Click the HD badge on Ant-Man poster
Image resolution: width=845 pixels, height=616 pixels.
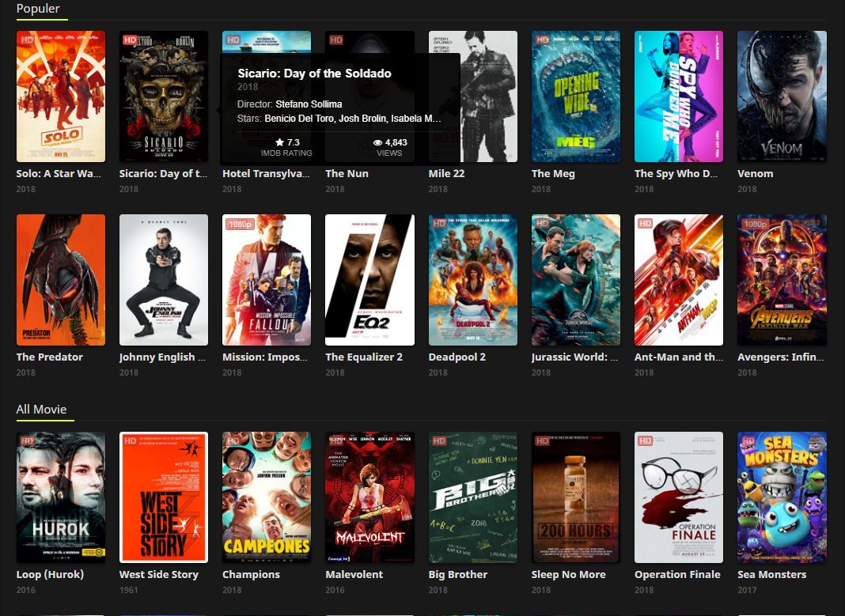pyautogui.click(x=645, y=224)
